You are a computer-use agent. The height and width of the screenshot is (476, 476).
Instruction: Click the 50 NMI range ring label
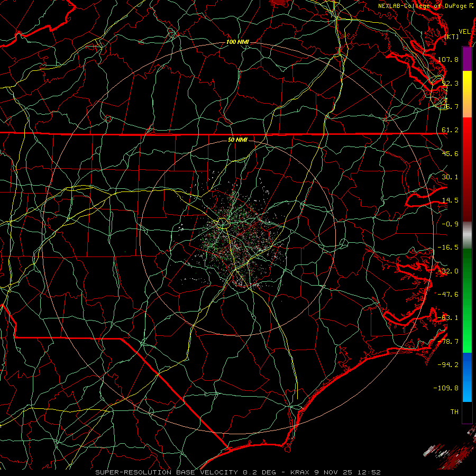click(237, 140)
